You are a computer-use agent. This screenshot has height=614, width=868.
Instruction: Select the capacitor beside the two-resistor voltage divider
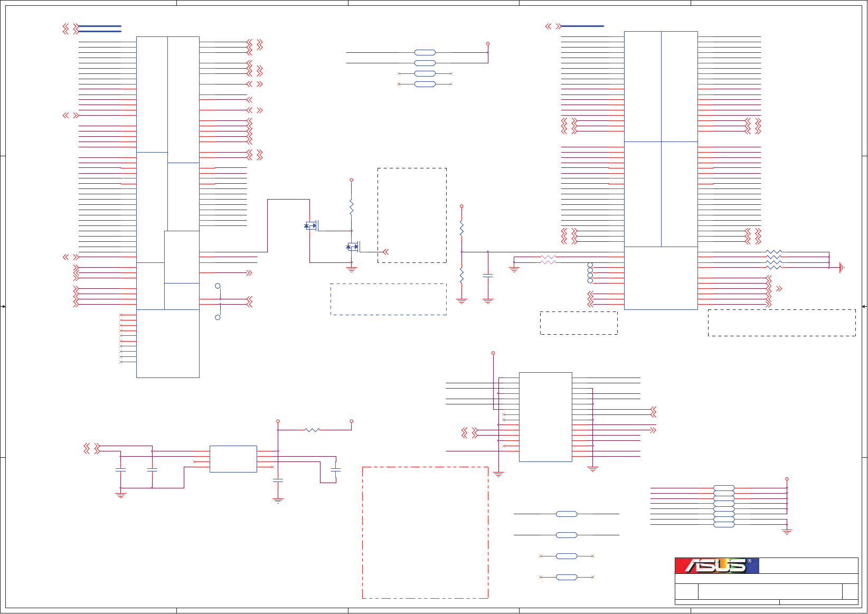(x=488, y=276)
